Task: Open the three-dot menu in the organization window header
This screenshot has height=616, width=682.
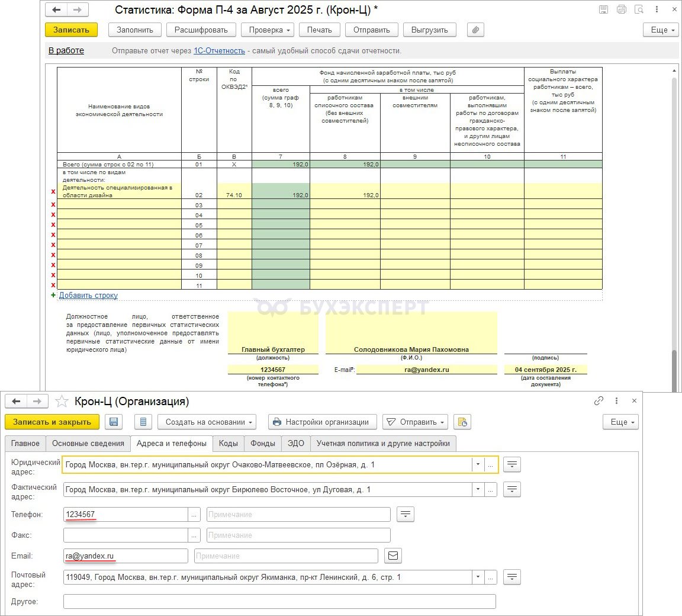Action: (616, 400)
